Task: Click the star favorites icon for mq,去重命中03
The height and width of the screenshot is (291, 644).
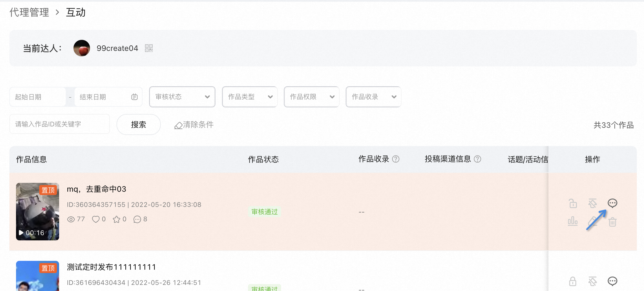Action: coord(117,219)
